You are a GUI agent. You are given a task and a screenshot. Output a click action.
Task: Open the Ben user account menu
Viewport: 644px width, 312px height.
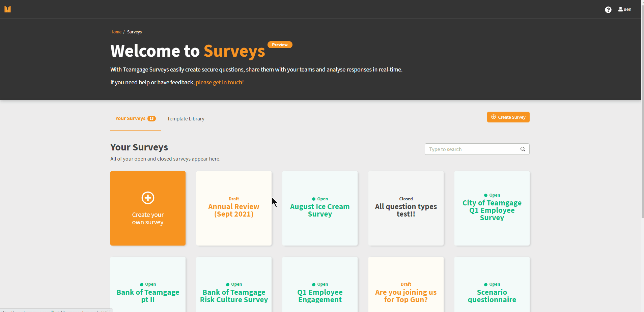(625, 9)
